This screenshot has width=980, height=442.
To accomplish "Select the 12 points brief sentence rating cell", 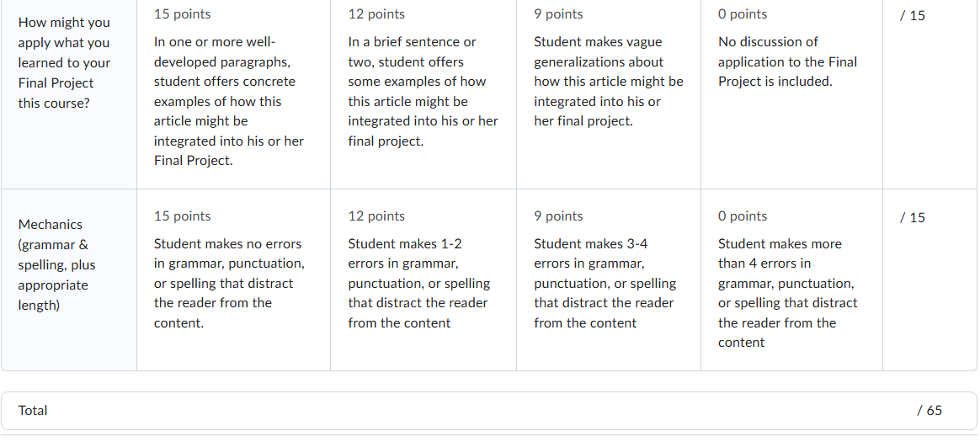I will (x=423, y=93).
